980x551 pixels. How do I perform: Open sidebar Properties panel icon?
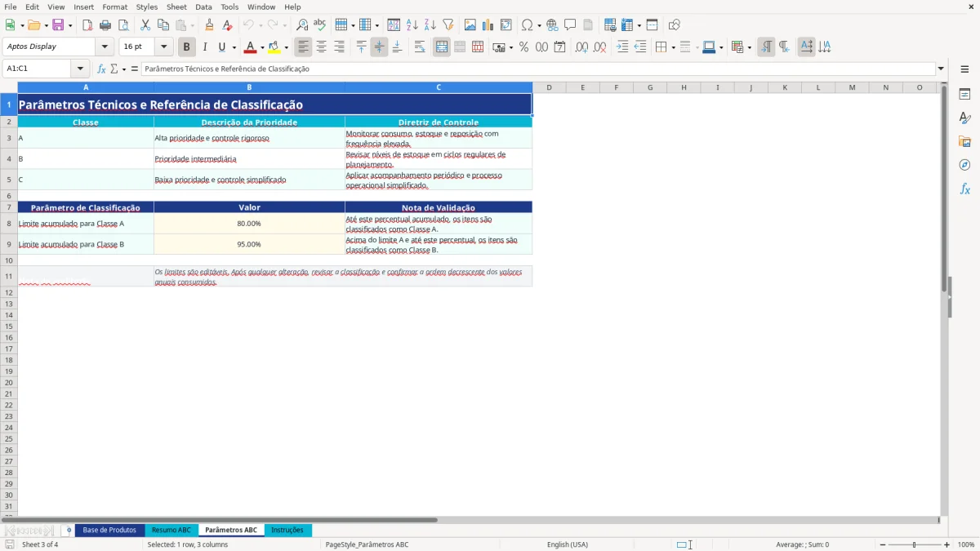coord(964,95)
